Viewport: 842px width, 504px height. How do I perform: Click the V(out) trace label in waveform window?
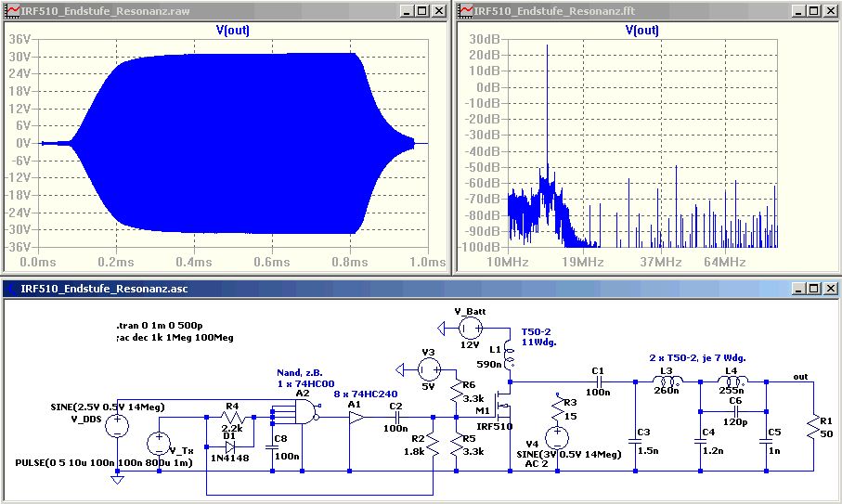coord(232,30)
